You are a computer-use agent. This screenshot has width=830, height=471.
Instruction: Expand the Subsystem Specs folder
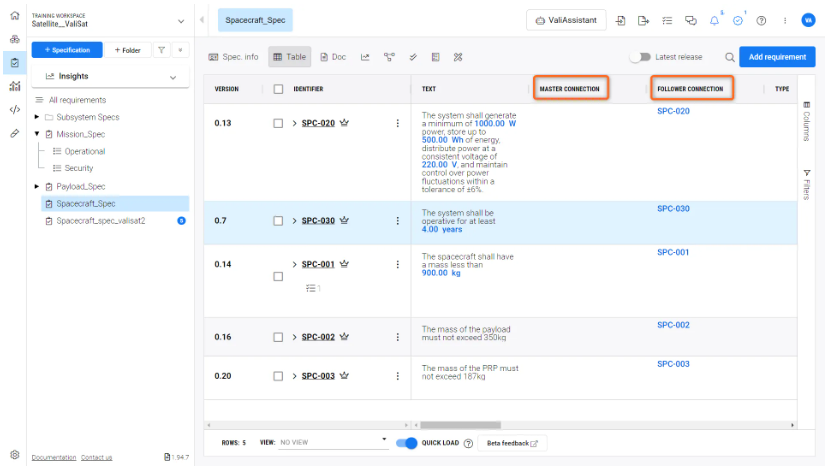37,117
